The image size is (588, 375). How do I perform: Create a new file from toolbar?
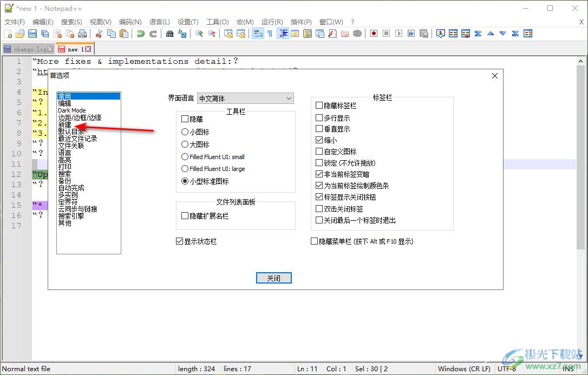pyautogui.click(x=8, y=34)
